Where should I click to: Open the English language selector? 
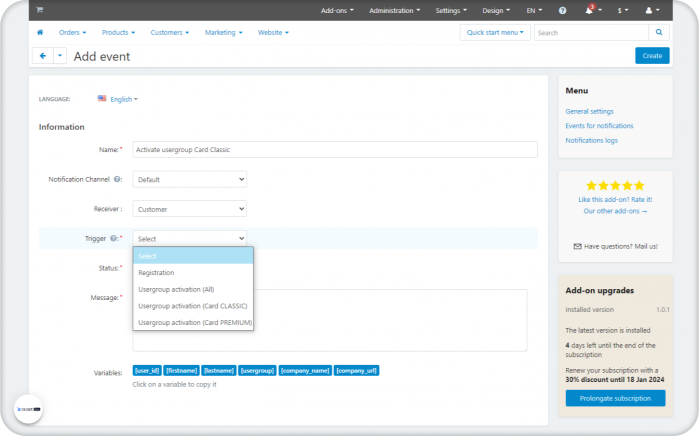pyautogui.click(x=124, y=99)
